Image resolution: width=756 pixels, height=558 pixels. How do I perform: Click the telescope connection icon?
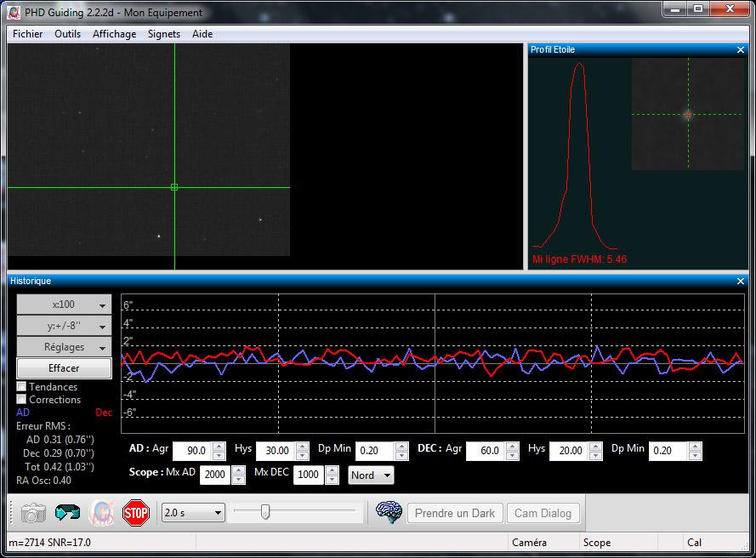click(x=67, y=512)
